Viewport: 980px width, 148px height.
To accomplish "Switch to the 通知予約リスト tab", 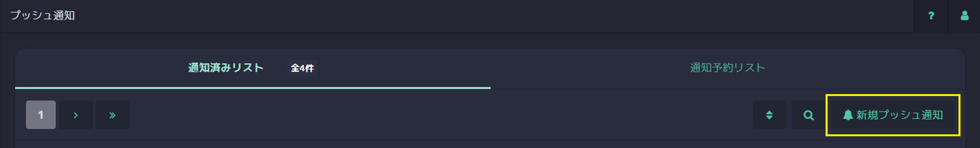I will click(x=727, y=68).
